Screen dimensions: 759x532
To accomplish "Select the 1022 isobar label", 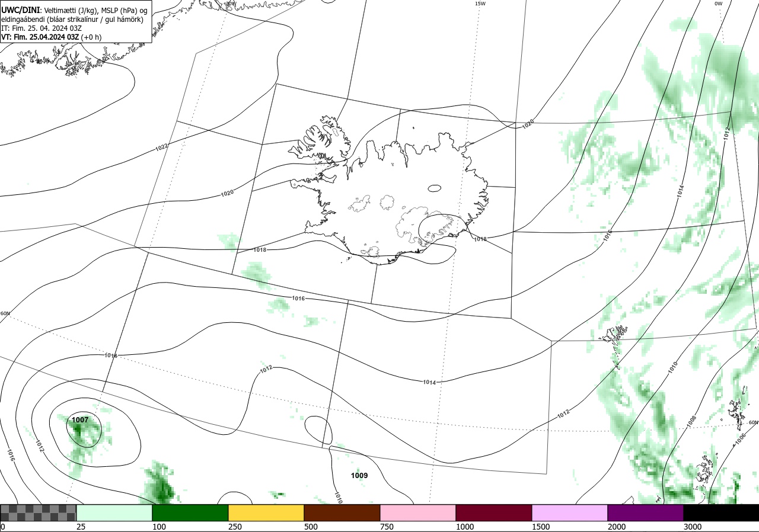I will [161, 147].
